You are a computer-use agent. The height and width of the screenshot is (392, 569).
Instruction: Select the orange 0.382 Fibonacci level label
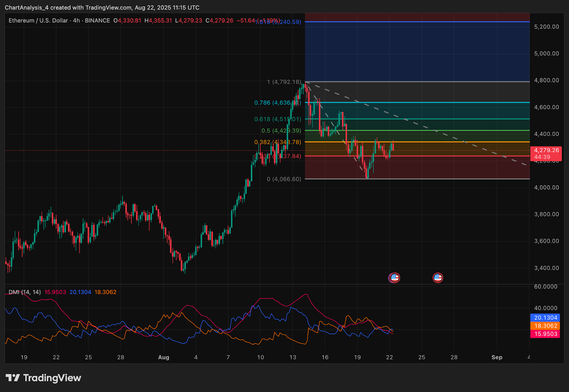pyautogui.click(x=277, y=142)
